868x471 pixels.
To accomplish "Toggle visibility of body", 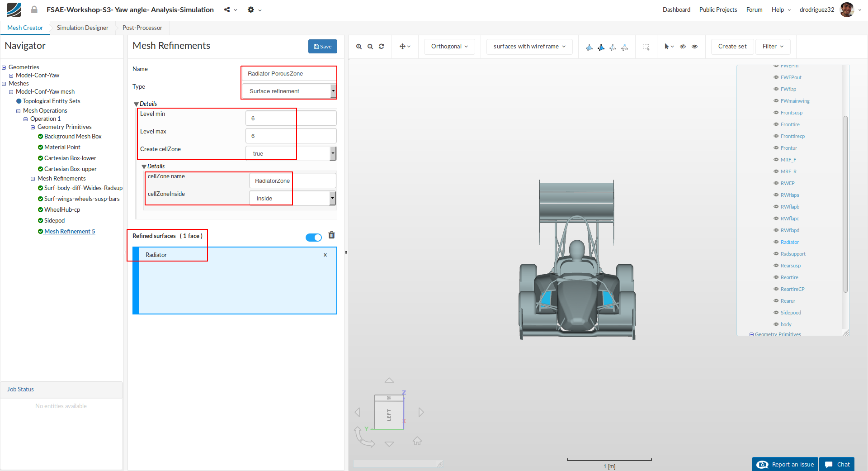I will 776,324.
